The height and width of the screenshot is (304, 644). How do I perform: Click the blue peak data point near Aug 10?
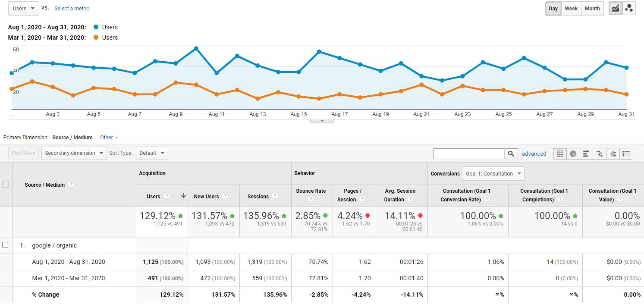click(196, 48)
